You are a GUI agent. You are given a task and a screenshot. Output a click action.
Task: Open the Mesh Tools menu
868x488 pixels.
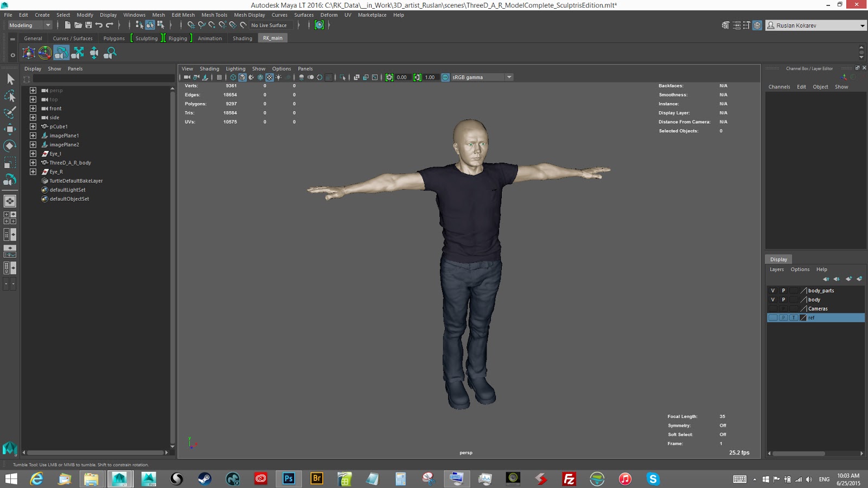pyautogui.click(x=214, y=15)
